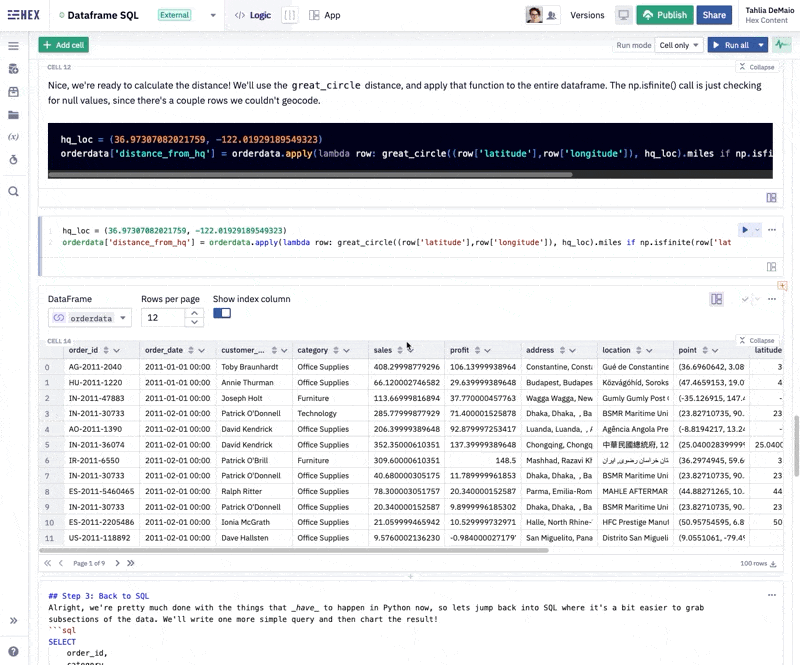This screenshot has width=800, height=665.
Task: Click the page vertical scrollbar
Action: (x=796, y=446)
